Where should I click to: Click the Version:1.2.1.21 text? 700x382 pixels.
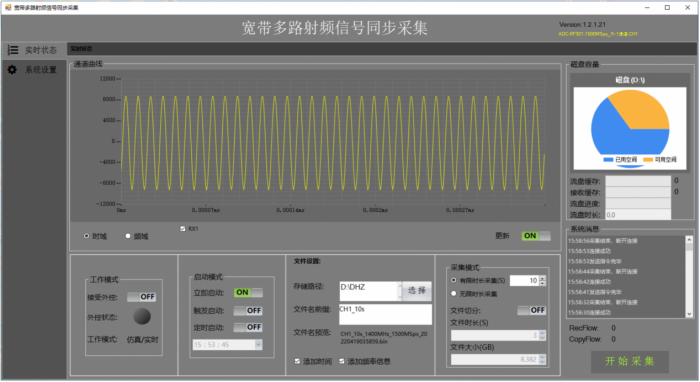[582, 25]
